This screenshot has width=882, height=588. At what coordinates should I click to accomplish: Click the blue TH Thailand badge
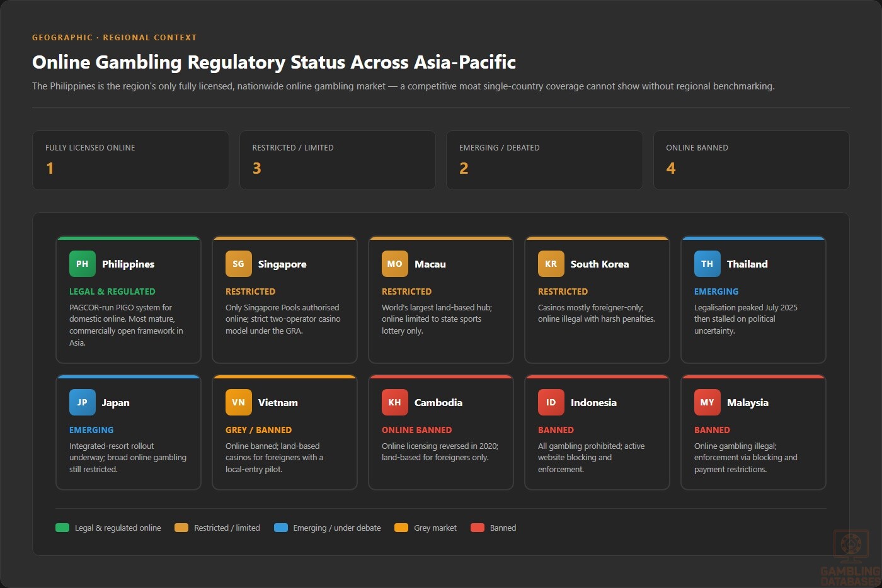(707, 264)
